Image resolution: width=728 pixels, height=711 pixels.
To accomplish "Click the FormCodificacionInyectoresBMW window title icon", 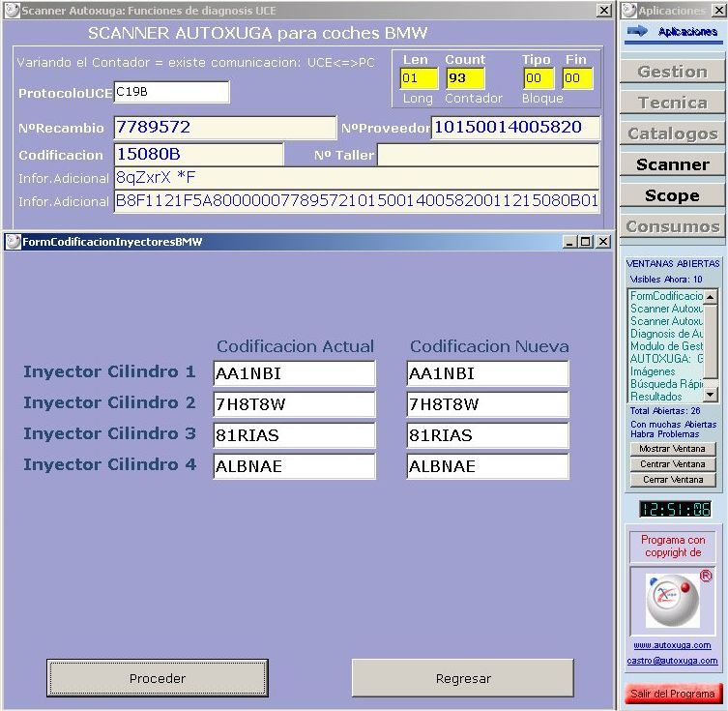I will pyautogui.click(x=13, y=242).
